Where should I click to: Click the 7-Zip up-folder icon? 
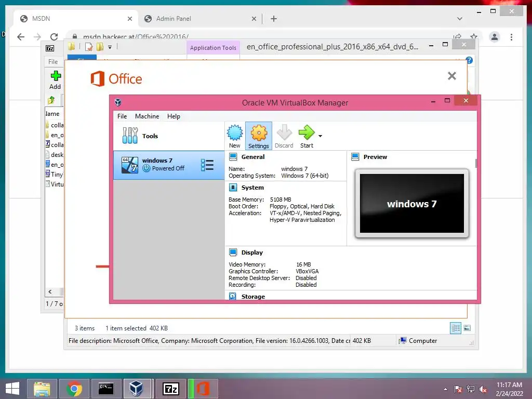point(51,100)
